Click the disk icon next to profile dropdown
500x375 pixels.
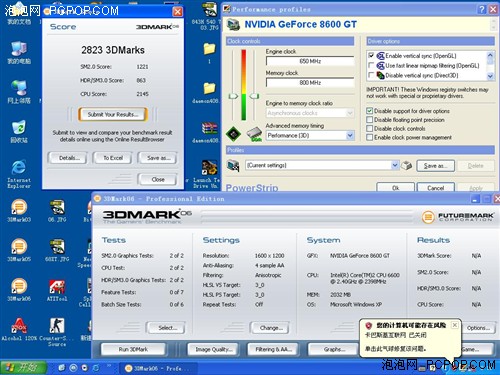pos(406,165)
